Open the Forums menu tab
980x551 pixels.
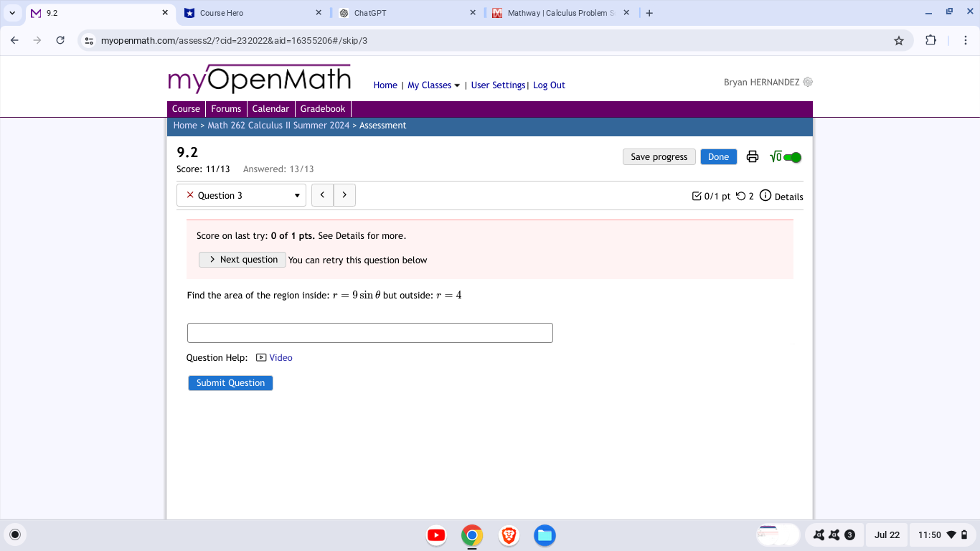(226, 109)
